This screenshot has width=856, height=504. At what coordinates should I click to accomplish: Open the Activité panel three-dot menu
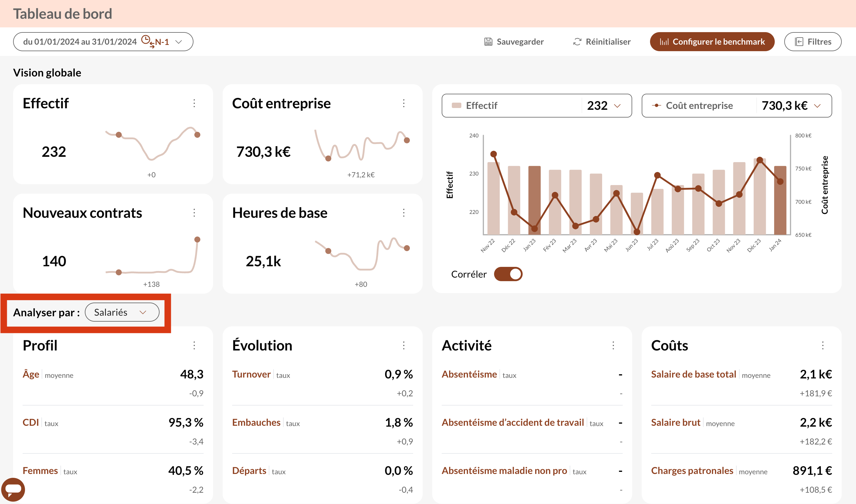[x=613, y=345]
